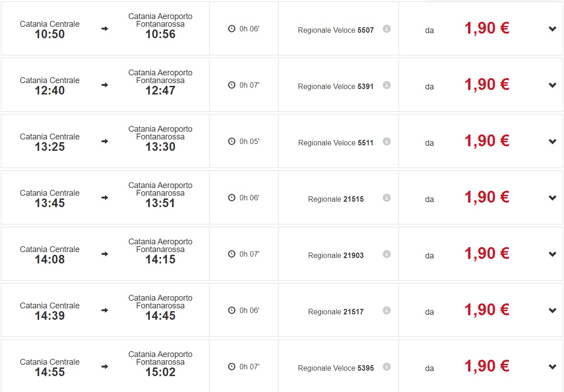Click info icon next to Regionale 21903

[x=387, y=254]
